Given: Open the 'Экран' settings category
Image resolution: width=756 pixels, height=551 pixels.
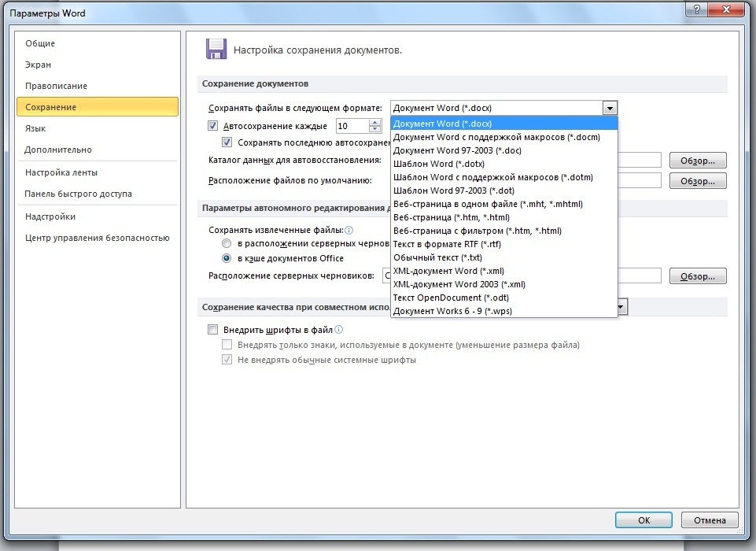Looking at the screenshot, I should (x=98, y=65).
